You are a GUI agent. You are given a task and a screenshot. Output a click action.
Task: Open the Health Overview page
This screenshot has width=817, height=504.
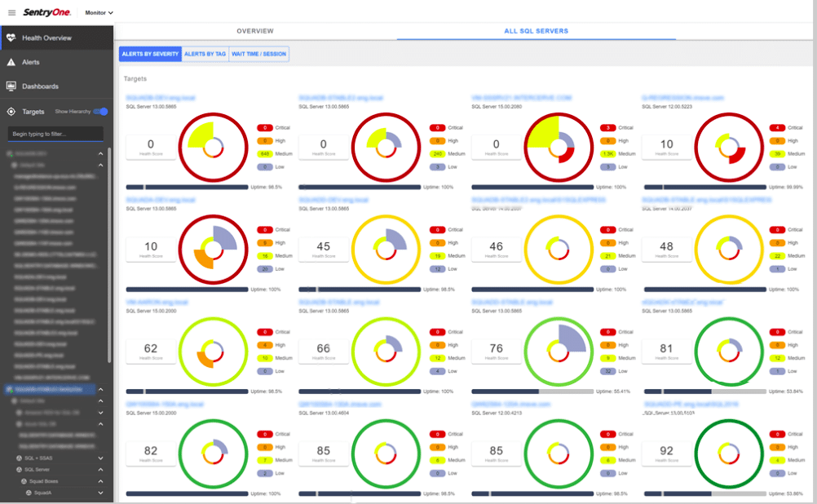tap(56, 38)
